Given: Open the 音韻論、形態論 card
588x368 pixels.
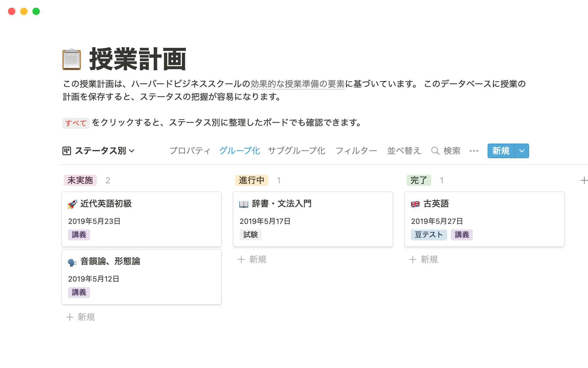Looking at the screenshot, I should pos(141,277).
